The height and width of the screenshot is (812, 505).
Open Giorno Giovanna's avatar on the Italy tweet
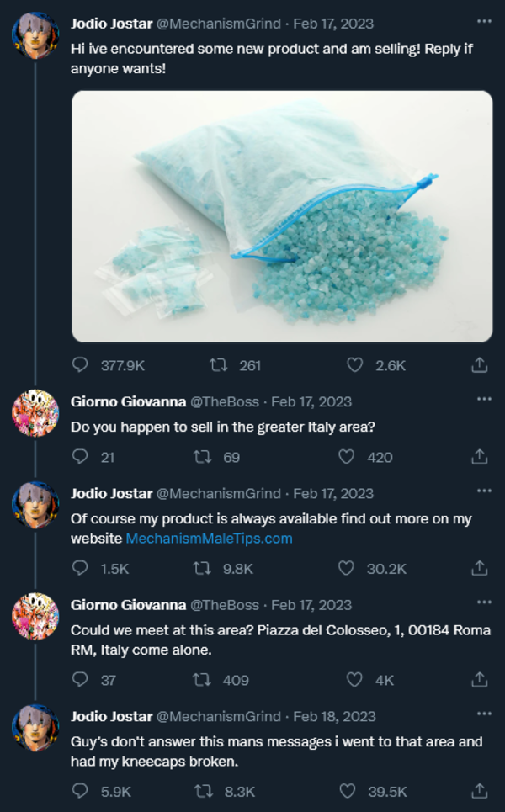[x=35, y=414]
